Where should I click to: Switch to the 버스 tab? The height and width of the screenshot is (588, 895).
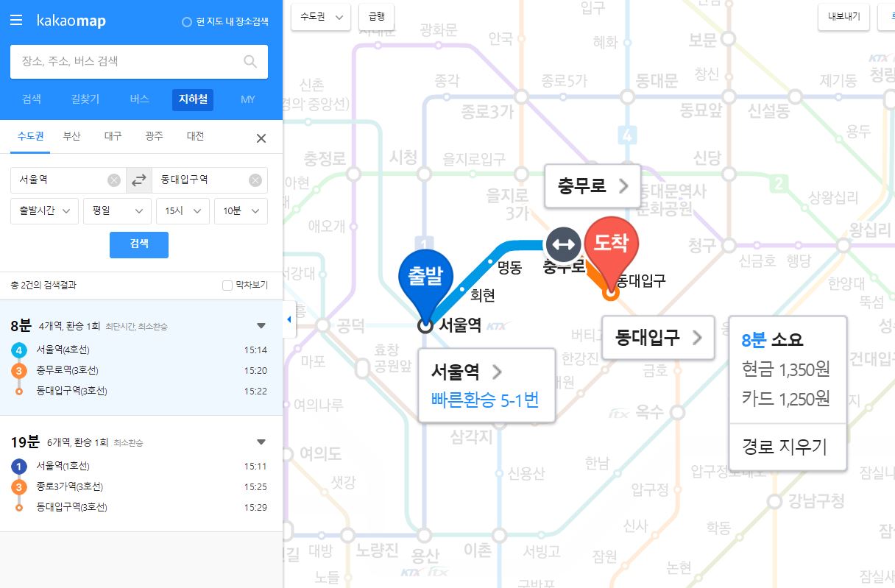click(x=139, y=99)
